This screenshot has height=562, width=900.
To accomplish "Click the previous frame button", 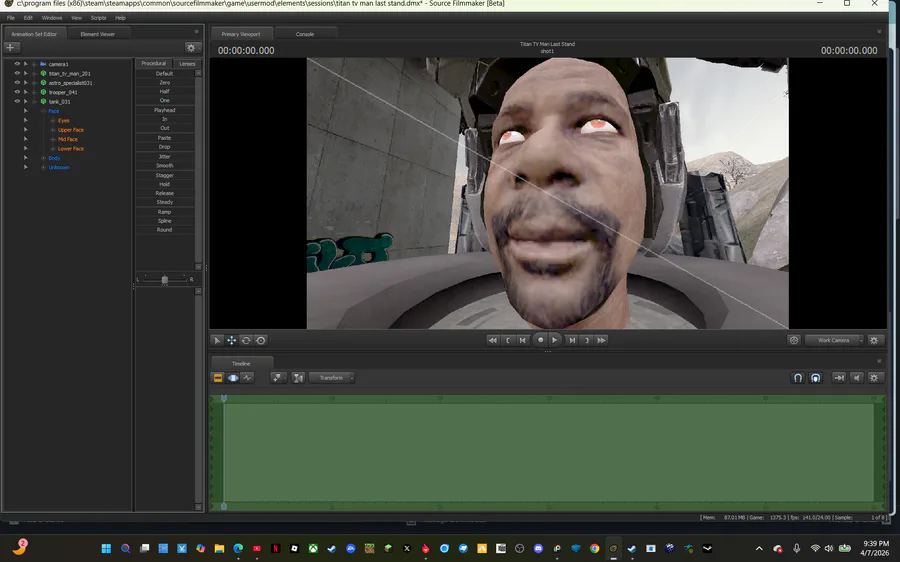I will click(x=523, y=340).
